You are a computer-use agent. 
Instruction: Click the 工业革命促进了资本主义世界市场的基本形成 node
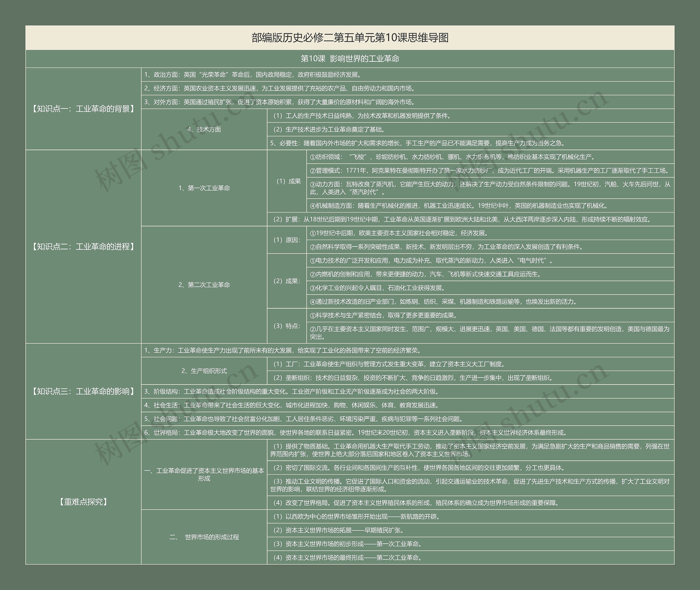pos(204,474)
